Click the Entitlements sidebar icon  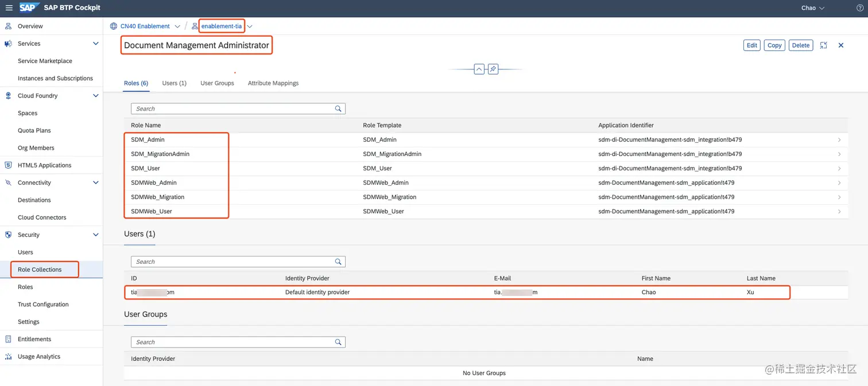tap(8, 339)
